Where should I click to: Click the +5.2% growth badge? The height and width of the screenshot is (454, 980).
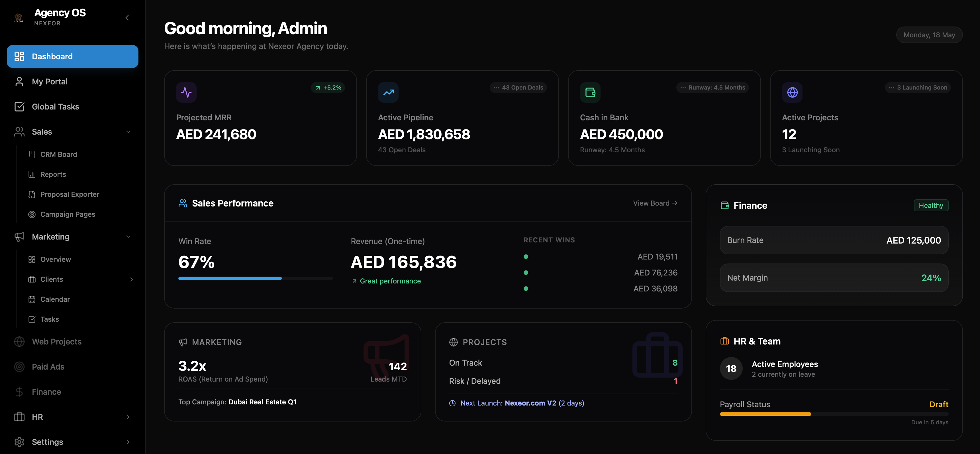[x=328, y=88]
